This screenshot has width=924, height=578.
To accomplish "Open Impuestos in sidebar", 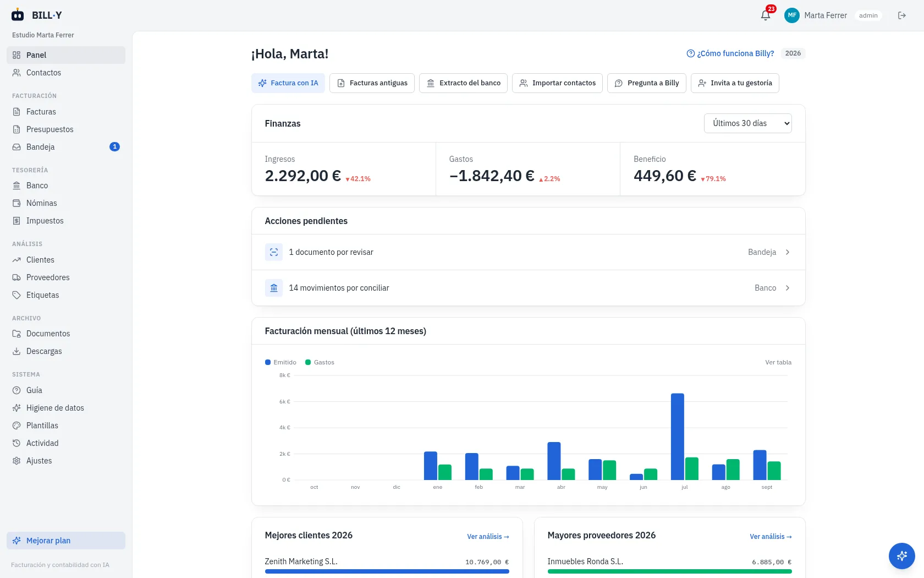I will coord(66,221).
